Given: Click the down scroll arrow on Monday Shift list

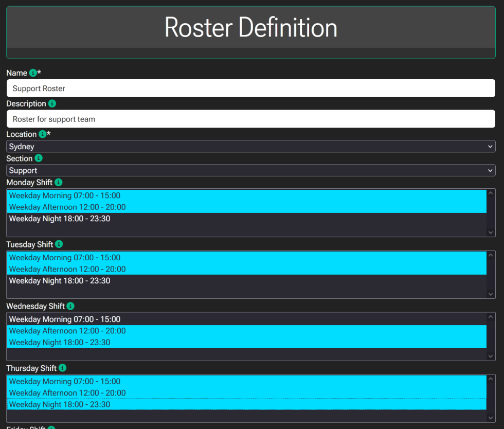Looking at the screenshot, I should pos(491,231).
